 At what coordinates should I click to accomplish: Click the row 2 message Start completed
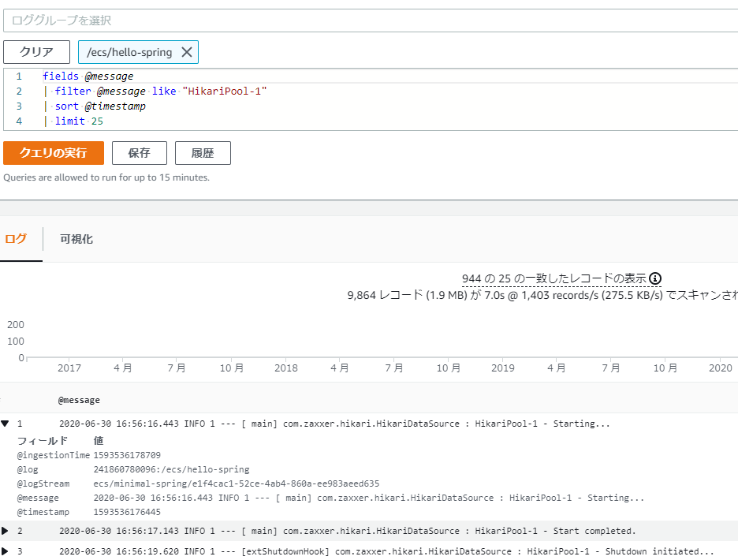click(348, 531)
